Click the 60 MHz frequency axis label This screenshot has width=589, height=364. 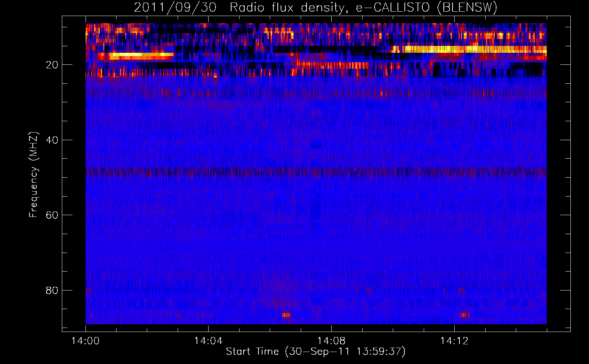click(x=52, y=215)
